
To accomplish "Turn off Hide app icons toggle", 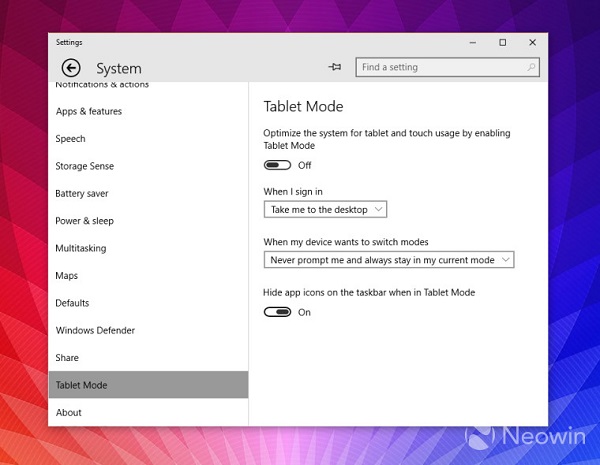I will [277, 312].
